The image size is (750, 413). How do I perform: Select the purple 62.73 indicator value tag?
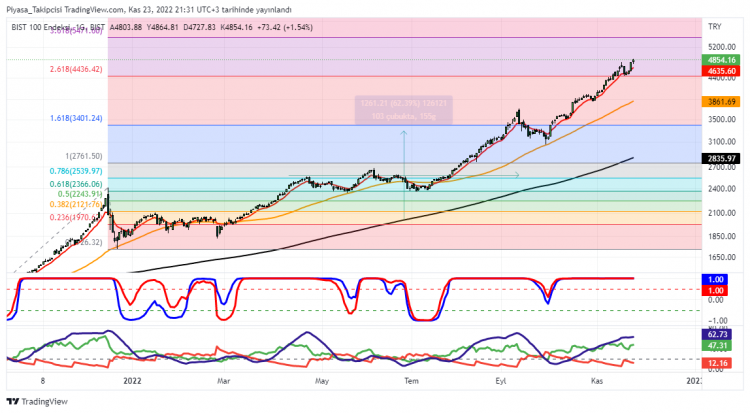[717, 335]
